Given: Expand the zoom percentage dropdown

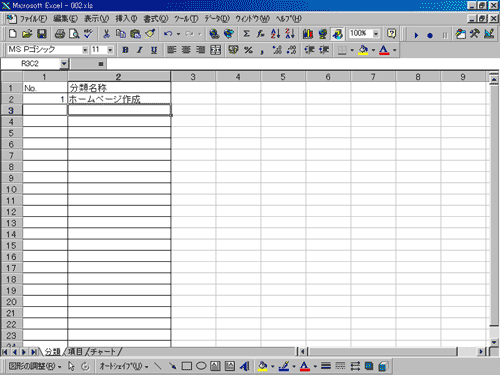Looking at the screenshot, I should (376, 34).
